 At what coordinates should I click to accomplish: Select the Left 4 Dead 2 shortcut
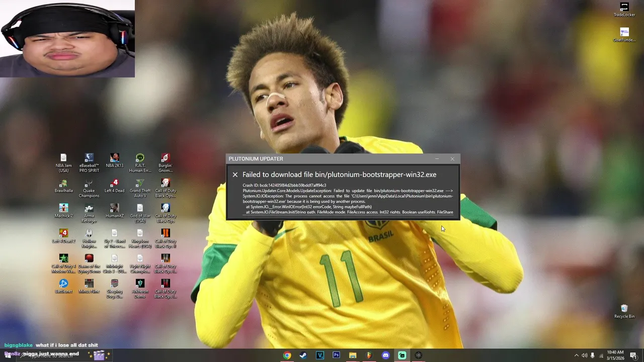(63, 236)
